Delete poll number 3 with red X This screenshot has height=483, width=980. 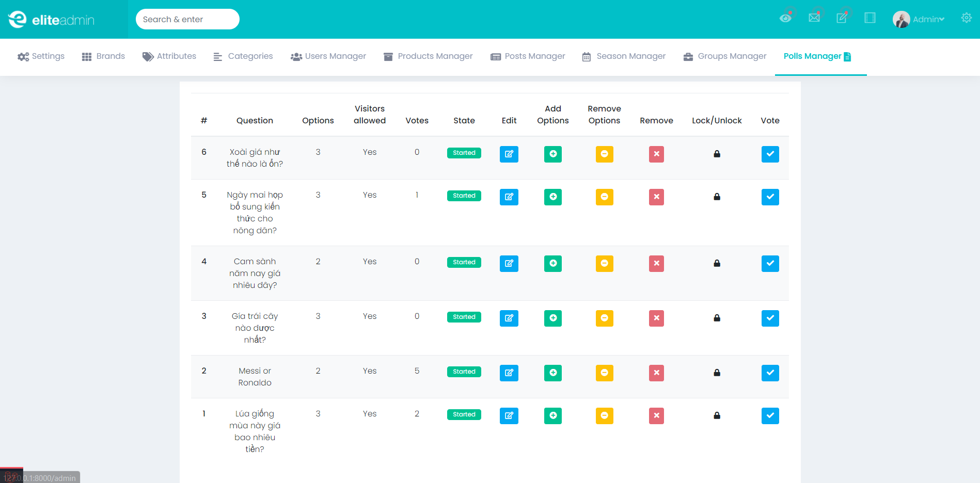click(656, 318)
